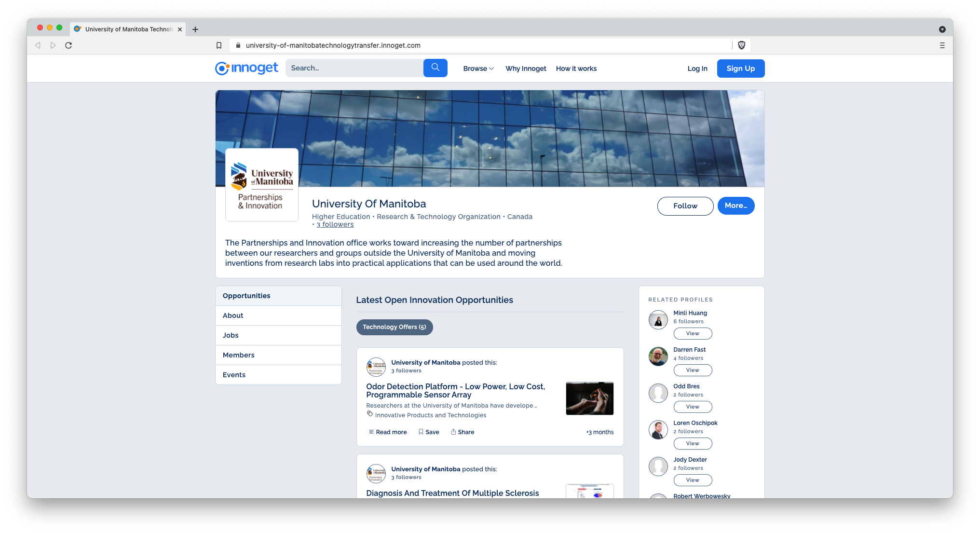Open the 3 followers link
This screenshot has width=980, height=534.
[x=335, y=225]
